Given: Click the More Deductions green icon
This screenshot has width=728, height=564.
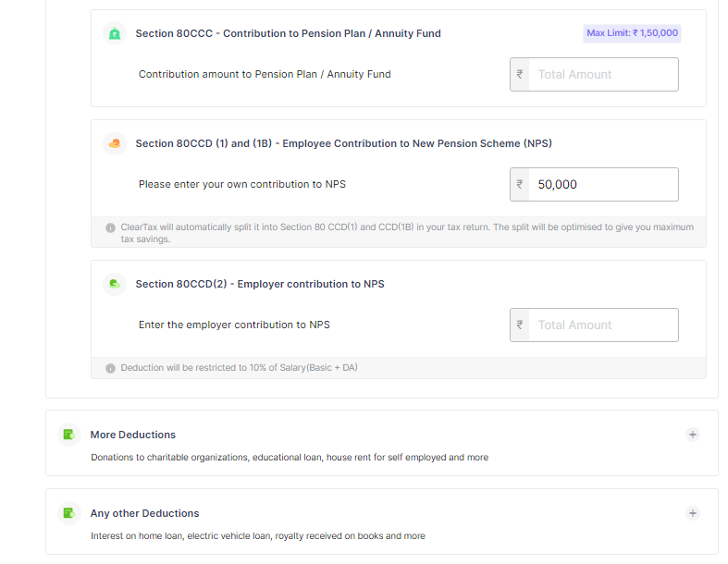Looking at the screenshot, I should (x=69, y=435).
